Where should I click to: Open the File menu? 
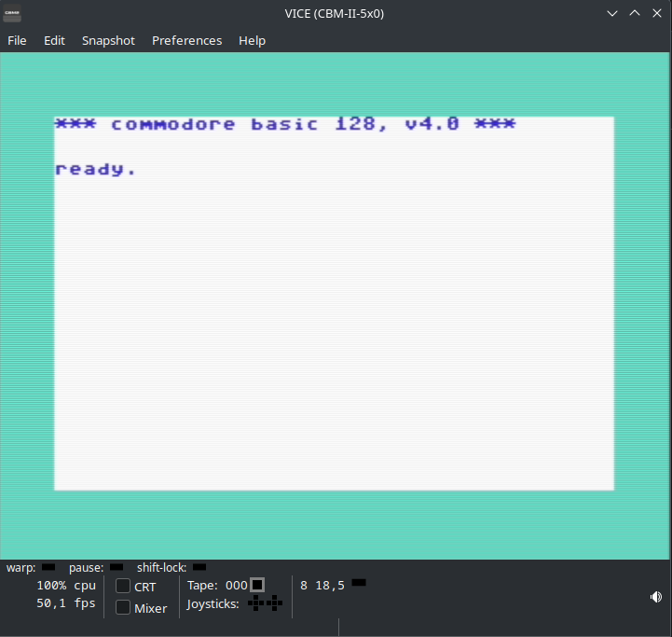point(17,40)
